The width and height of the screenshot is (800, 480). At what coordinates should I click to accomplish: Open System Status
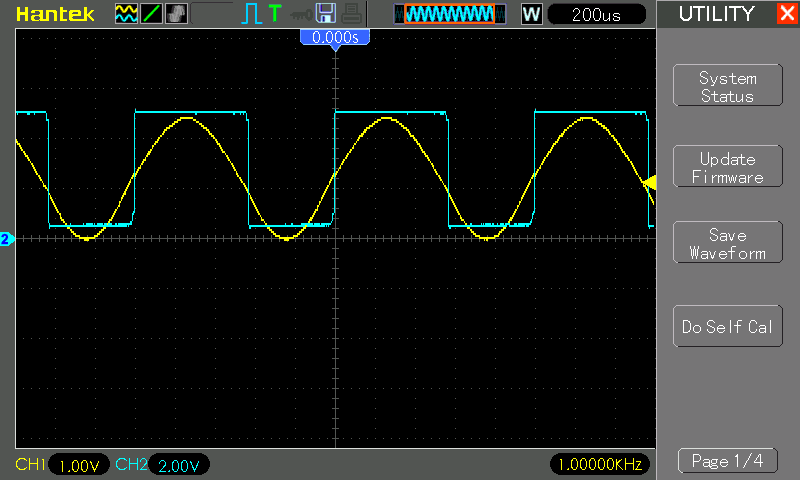click(x=728, y=85)
